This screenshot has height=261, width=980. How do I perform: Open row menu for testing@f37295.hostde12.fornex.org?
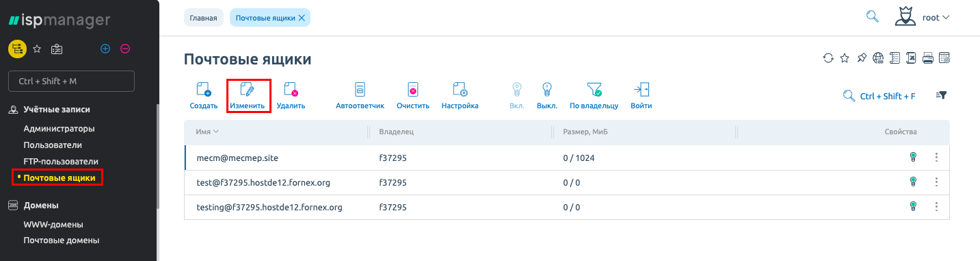tap(936, 206)
